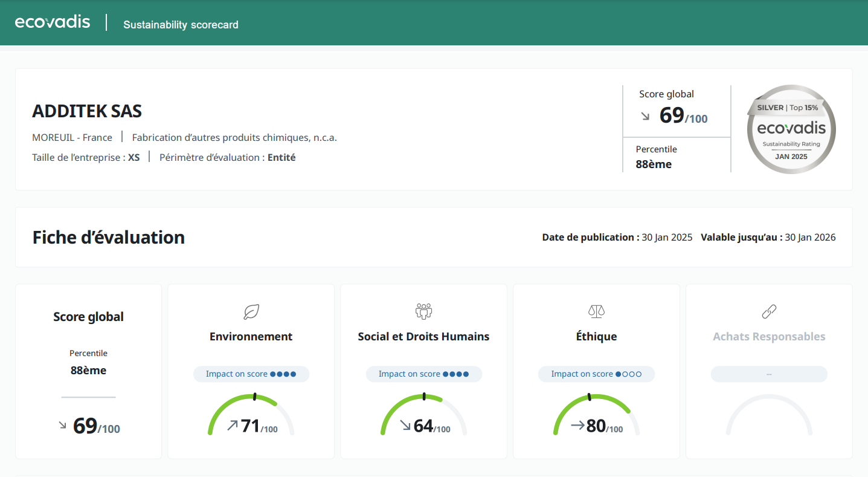The height and width of the screenshot is (477, 868).
Task: Click the Environnement score 71/100
Action: pyautogui.click(x=259, y=426)
